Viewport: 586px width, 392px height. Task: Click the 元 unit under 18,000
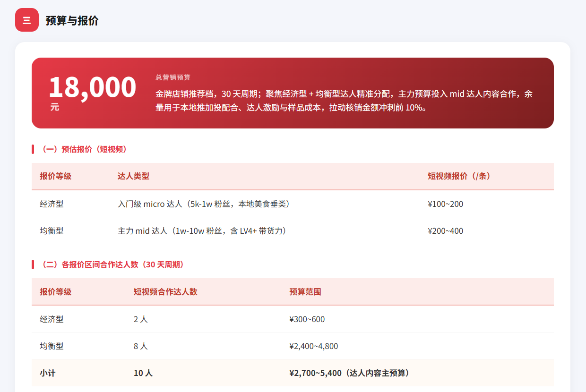55,107
